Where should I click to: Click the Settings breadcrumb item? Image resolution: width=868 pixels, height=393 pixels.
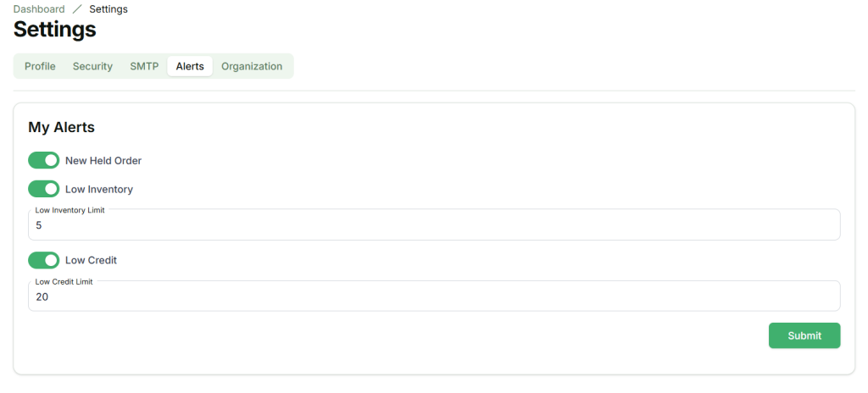click(x=108, y=9)
